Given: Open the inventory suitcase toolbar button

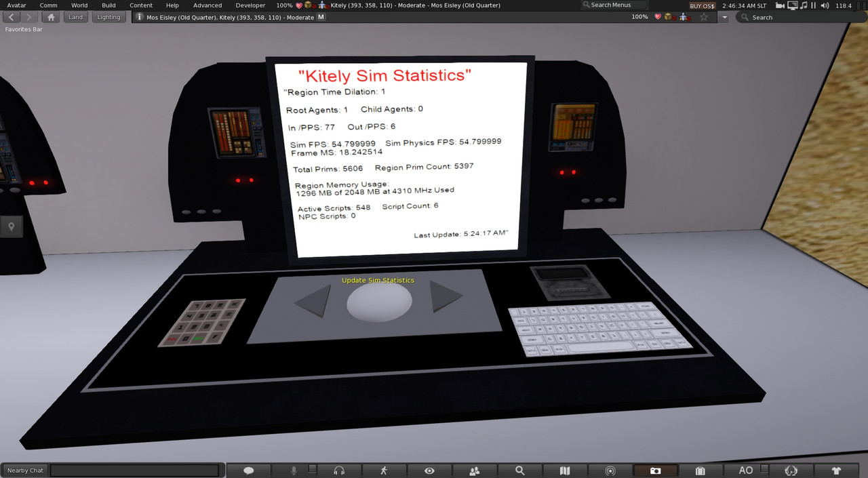Looking at the screenshot, I should pyautogui.click(x=701, y=471).
